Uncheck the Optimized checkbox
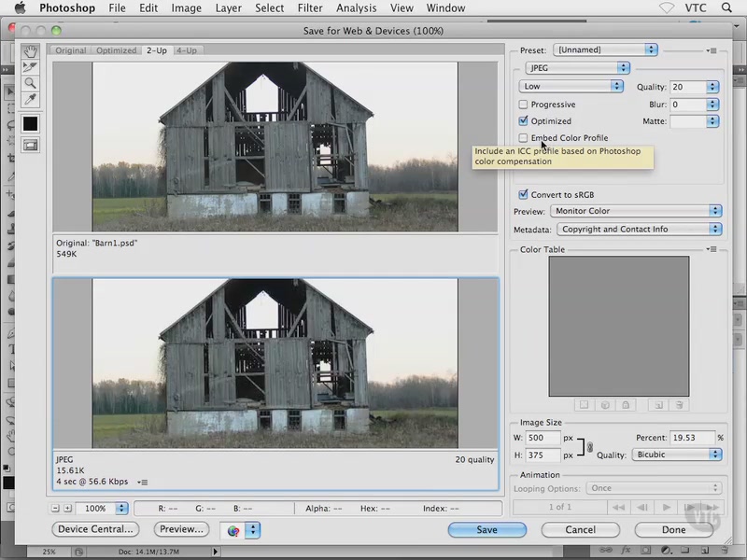Viewport: 747px width, 560px height. (523, 121)
